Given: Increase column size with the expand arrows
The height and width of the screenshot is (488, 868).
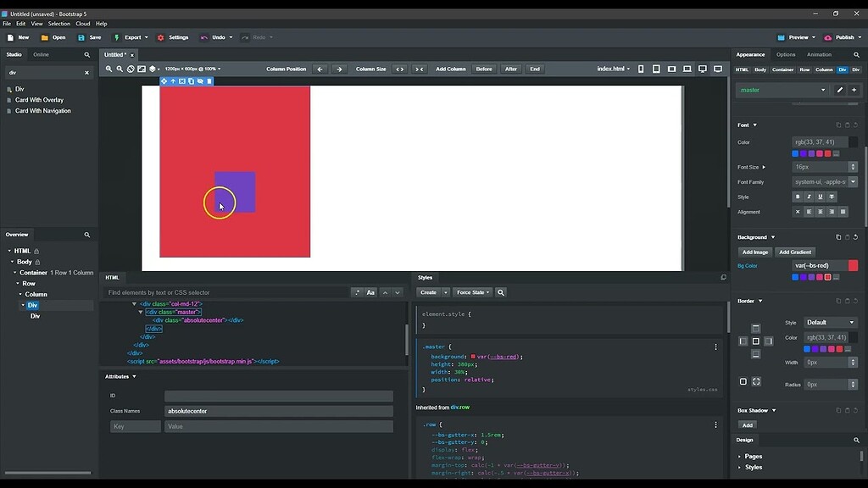Looking at the screenshot, I should tap(400, 69).
